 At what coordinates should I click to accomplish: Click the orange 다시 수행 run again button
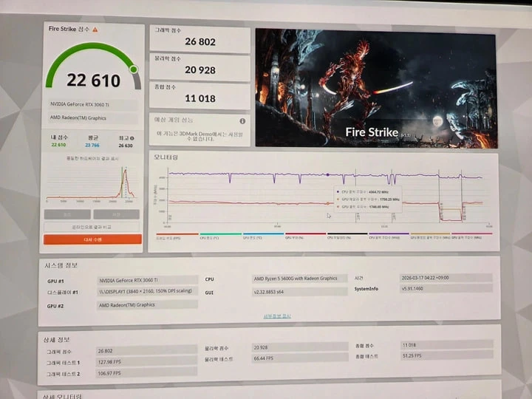tap(92, 239)
